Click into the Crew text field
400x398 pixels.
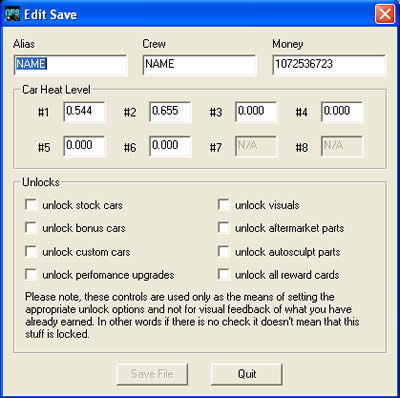tap(199, 65)
